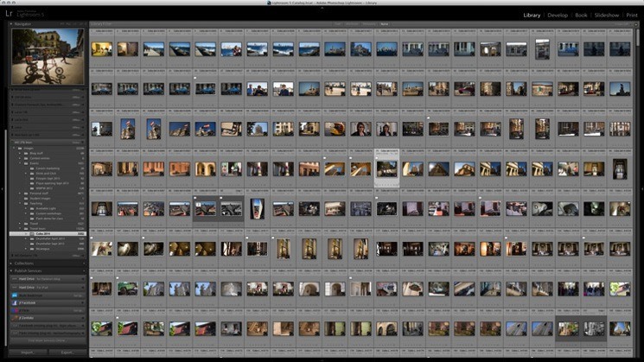Click Set Up for Behance service
This screenshot has height=362, width=644.
79,295
